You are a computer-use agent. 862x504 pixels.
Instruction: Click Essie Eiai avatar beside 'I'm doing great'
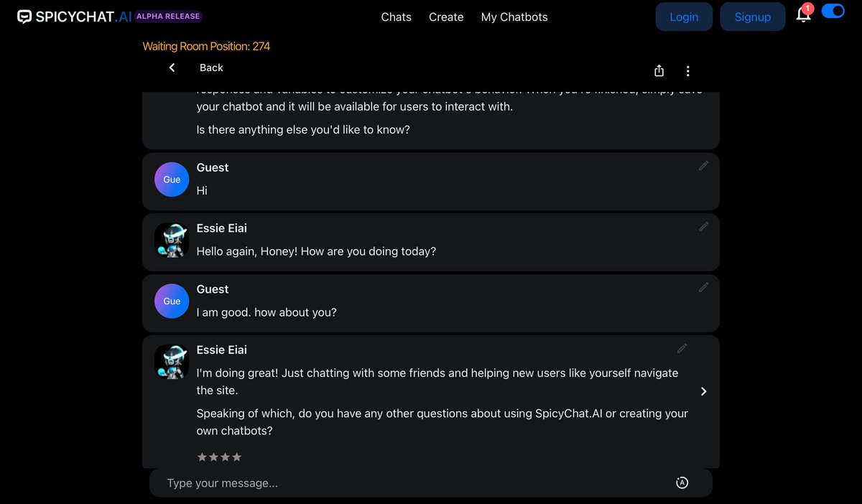[172, 362]
